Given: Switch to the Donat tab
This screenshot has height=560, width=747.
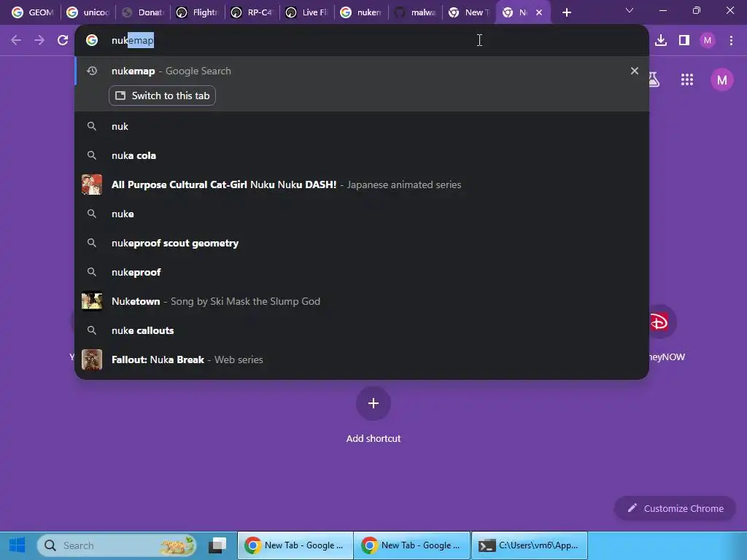Looking at the screenshot, I should 143,12.
